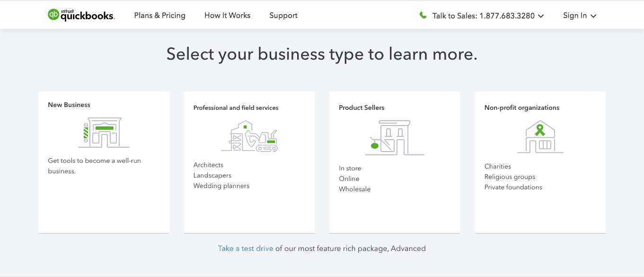This screenshot has width=644, height=277.
Task: Click the 'Private foundations' text
Action: [513, 188]
